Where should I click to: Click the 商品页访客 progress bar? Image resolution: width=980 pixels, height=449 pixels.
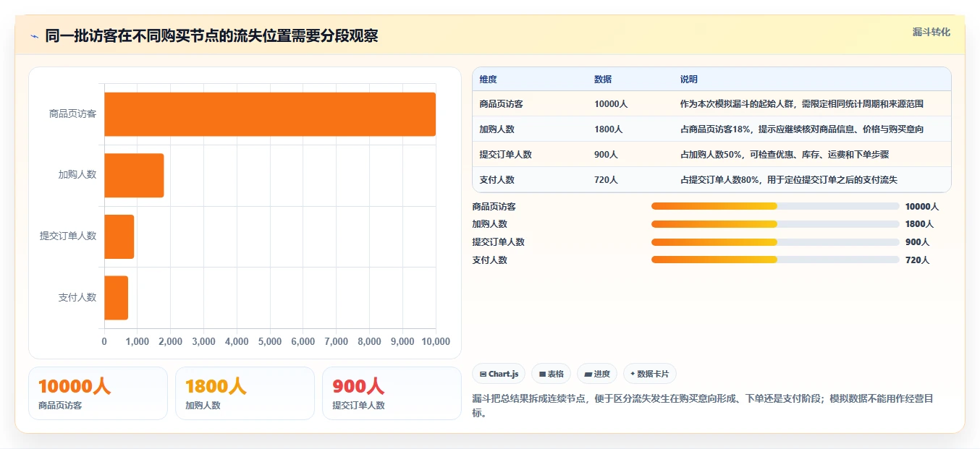775,206
